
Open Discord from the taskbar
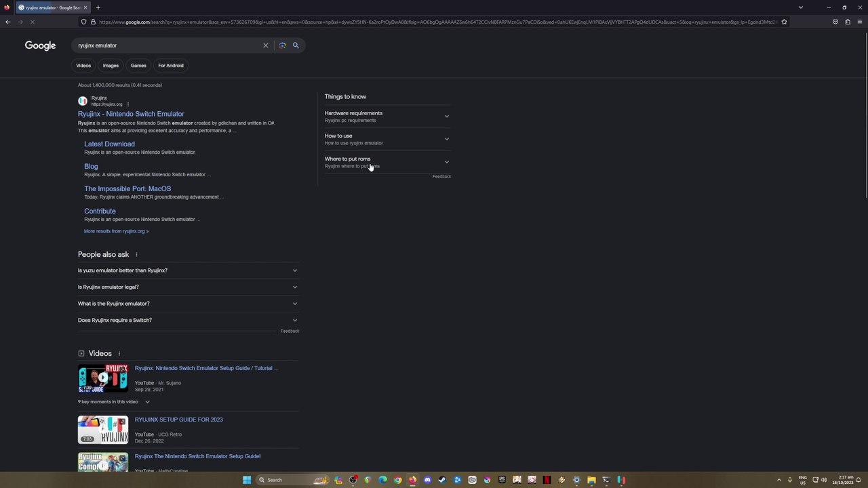427,480
